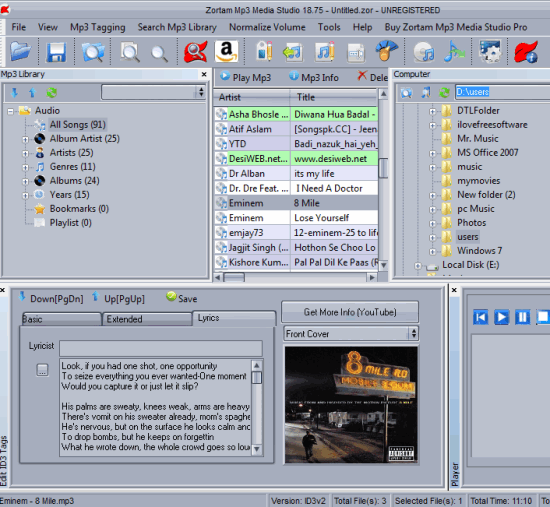Click Mp3 Info button

pyautogui.click(x=314, y=77)
